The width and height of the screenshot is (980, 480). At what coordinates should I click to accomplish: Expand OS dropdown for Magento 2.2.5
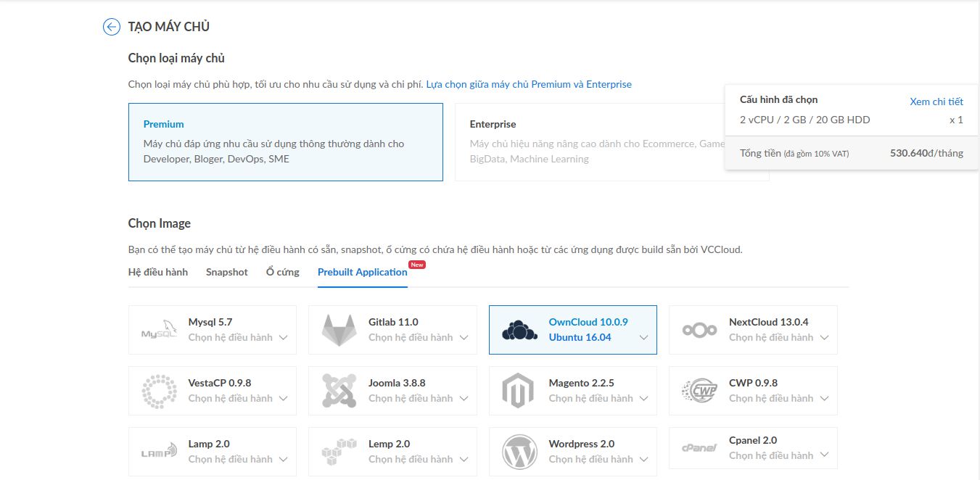point(643,399)
